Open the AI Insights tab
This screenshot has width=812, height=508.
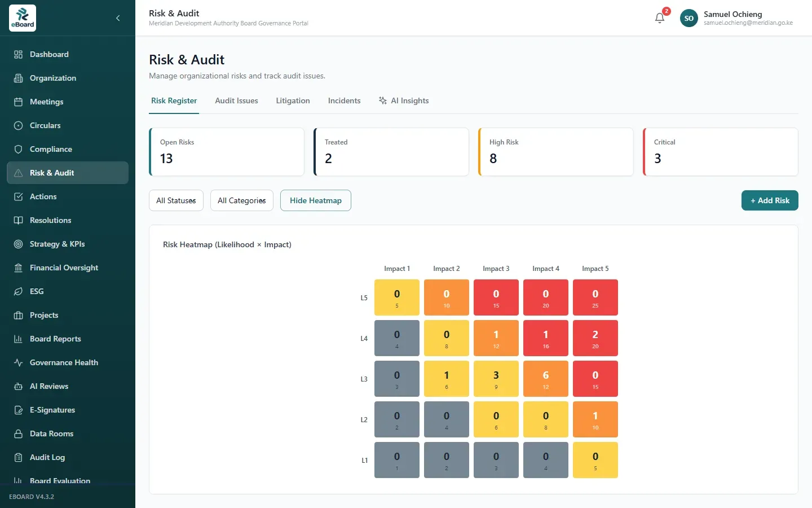click(404, 100)
